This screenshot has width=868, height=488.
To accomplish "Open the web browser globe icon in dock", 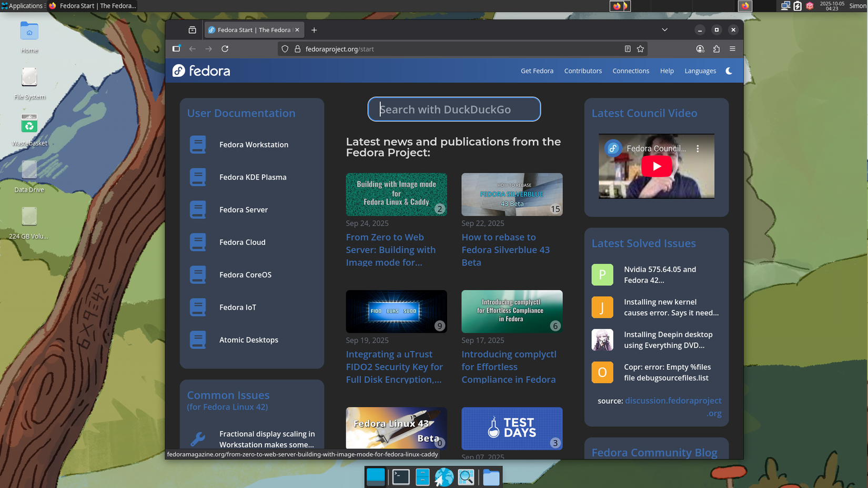I will [444, 477].
